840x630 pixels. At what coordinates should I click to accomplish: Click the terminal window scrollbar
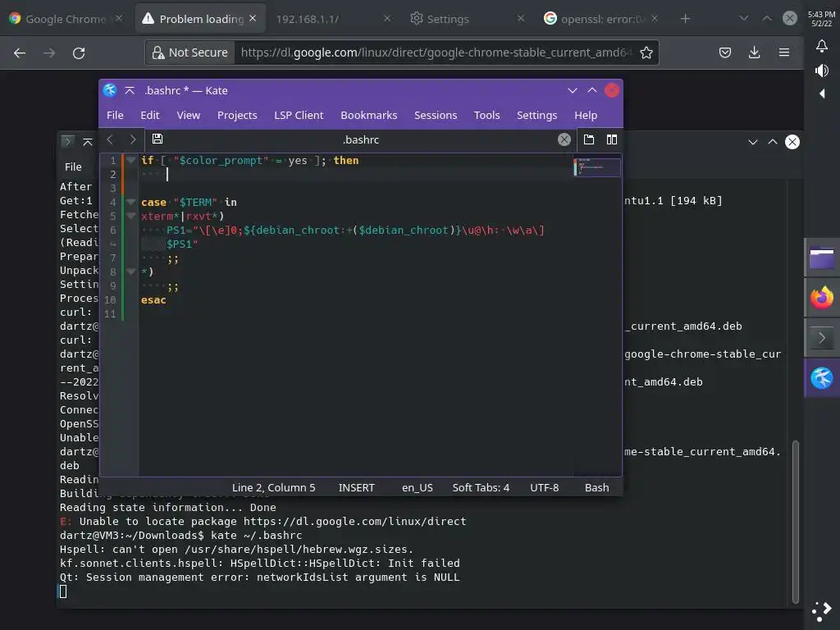tap(796, 523)
